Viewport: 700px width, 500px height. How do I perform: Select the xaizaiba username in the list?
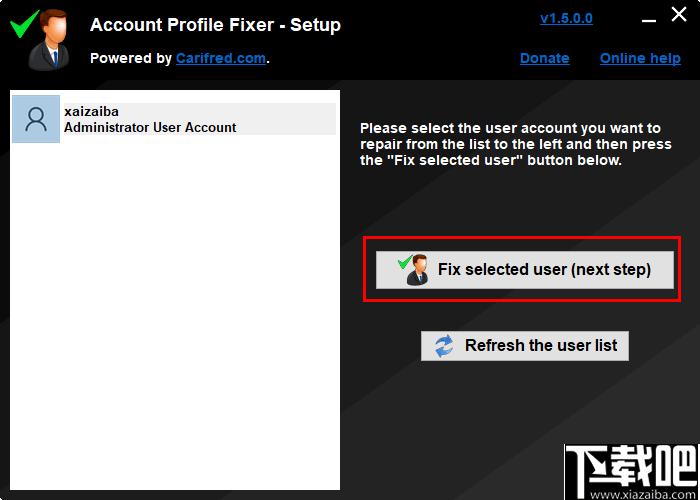[x=91, y=111]
